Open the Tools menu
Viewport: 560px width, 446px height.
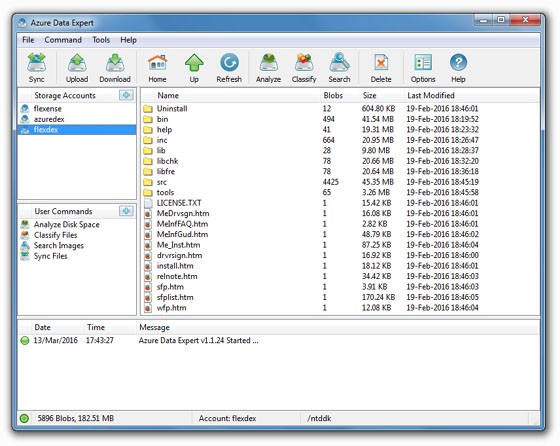tap(101, 40)
